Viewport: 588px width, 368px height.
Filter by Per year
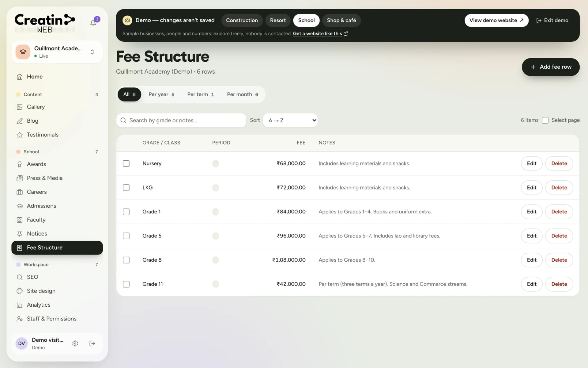161,94
